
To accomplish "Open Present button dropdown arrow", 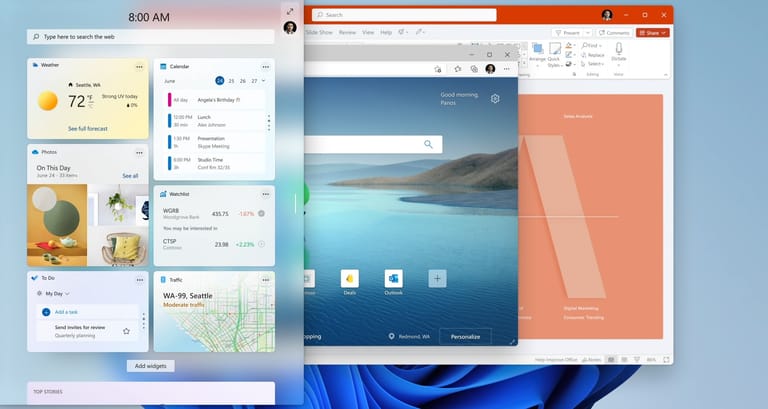I will (588, 32).
